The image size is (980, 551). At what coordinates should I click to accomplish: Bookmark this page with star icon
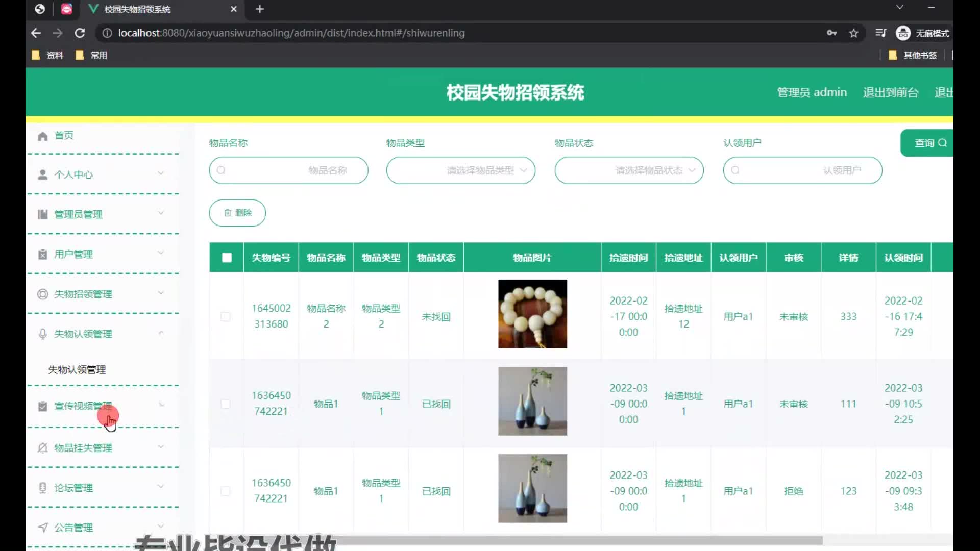point(854,33)
